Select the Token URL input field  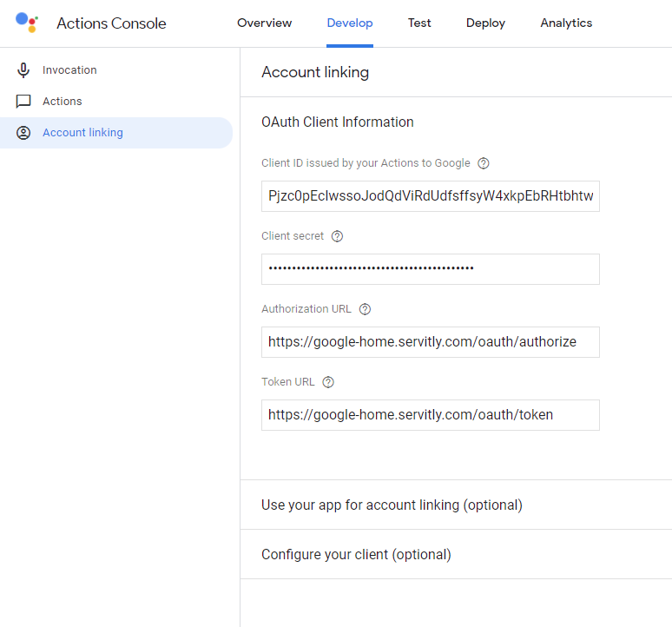(x=430, y=415)
